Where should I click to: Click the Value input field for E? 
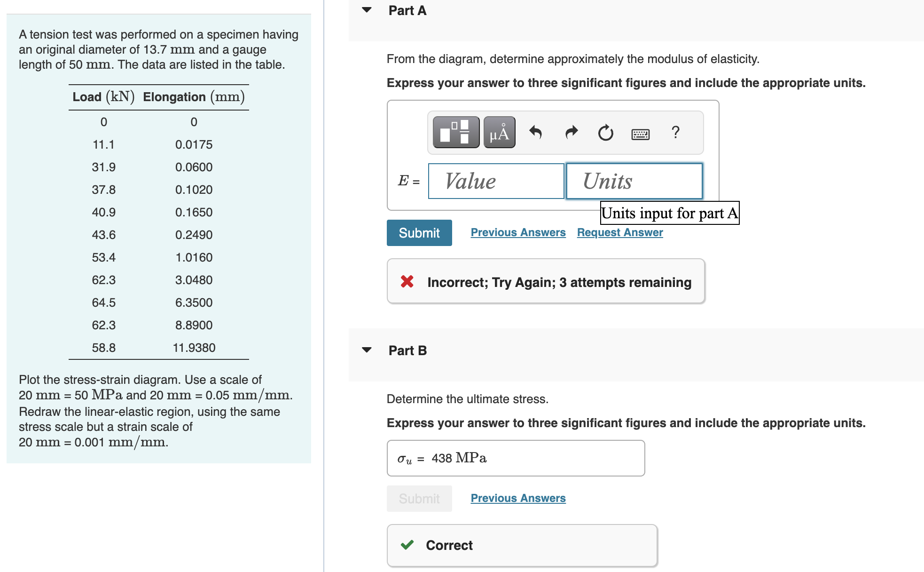[x=496, y=181]
